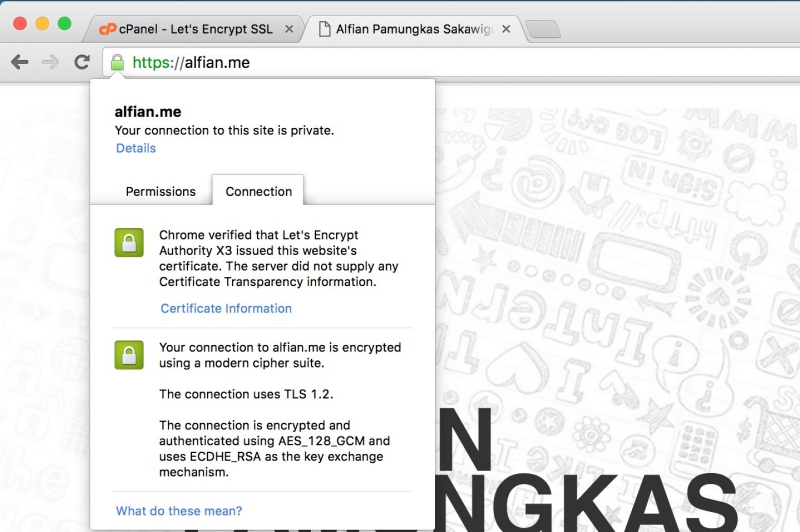Screen dimensions: 800x532
Task: Switch to the Permissions tab
Action: (x=160, y=191)
